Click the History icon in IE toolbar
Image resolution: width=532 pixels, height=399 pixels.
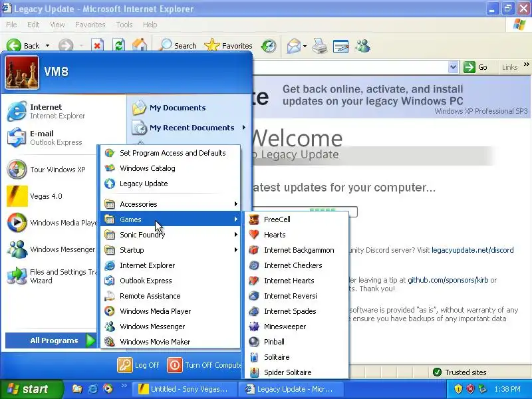(x=269, y=45)
